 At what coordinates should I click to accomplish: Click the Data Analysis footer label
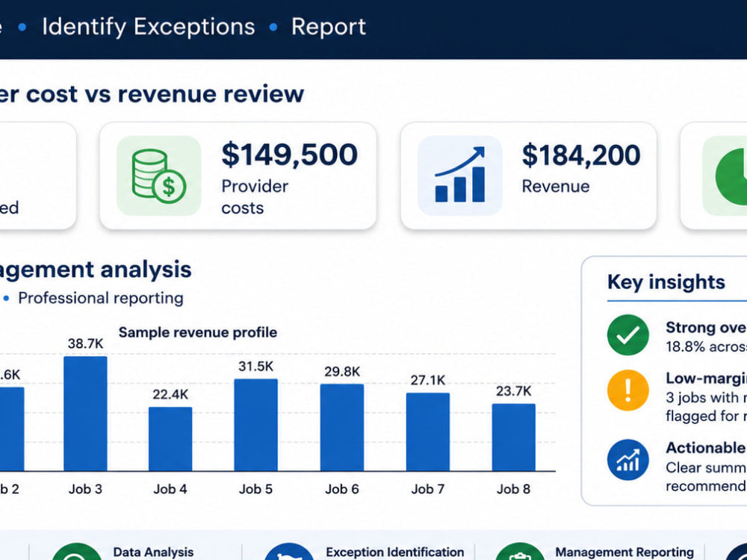tap(153, 553)
